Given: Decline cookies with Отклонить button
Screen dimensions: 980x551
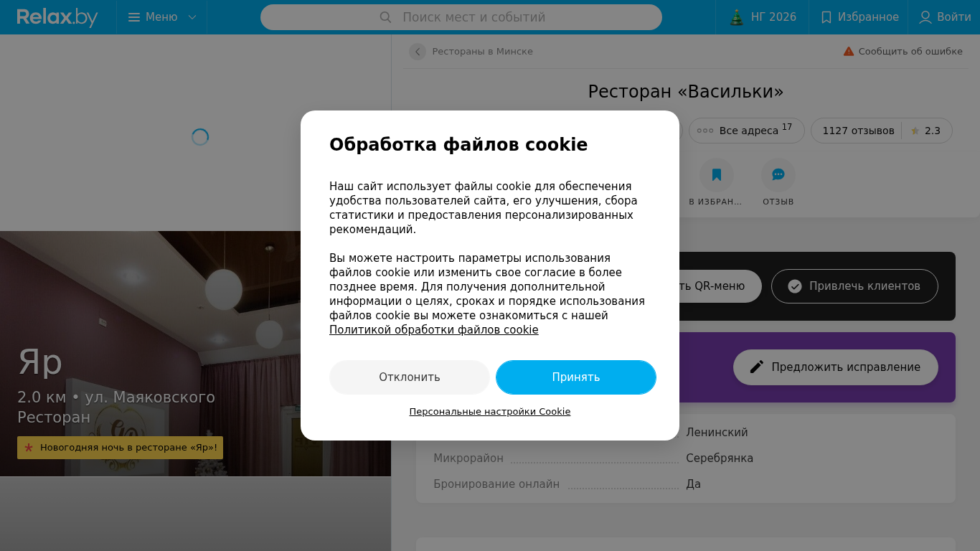Looking at the screenshot, I should 410,377.
